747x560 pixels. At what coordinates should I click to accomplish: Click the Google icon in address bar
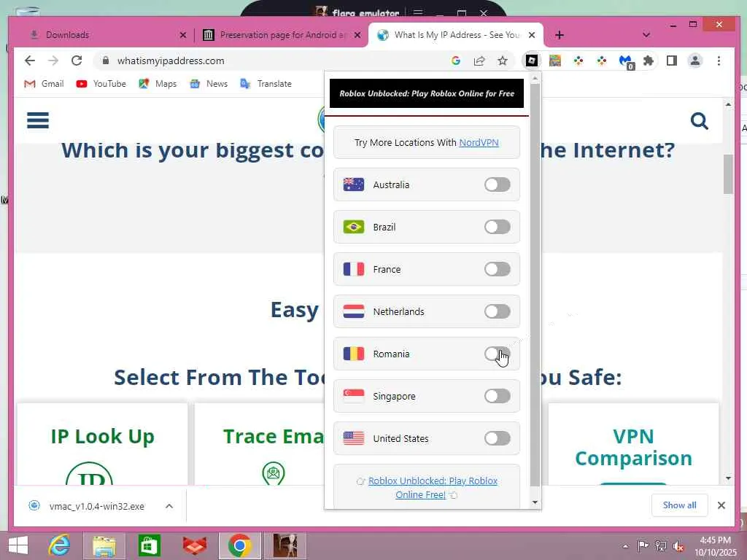pos(456,61)
